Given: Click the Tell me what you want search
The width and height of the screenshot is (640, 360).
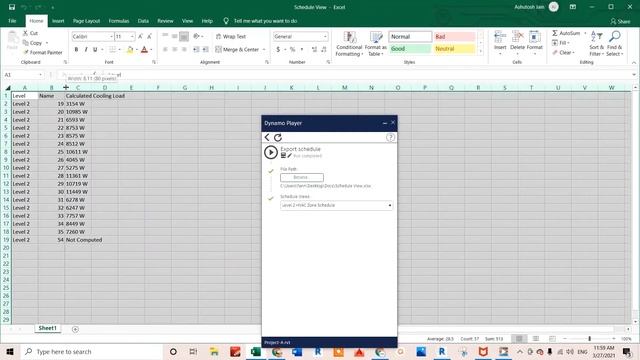Looking at the screenshot, I should pos(265,21).
